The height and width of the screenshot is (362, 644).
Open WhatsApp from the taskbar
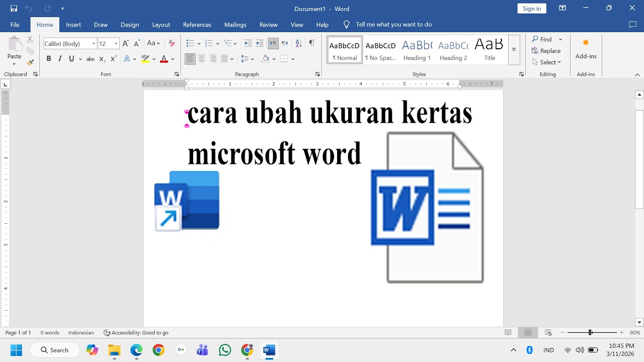tap(225, 350)
